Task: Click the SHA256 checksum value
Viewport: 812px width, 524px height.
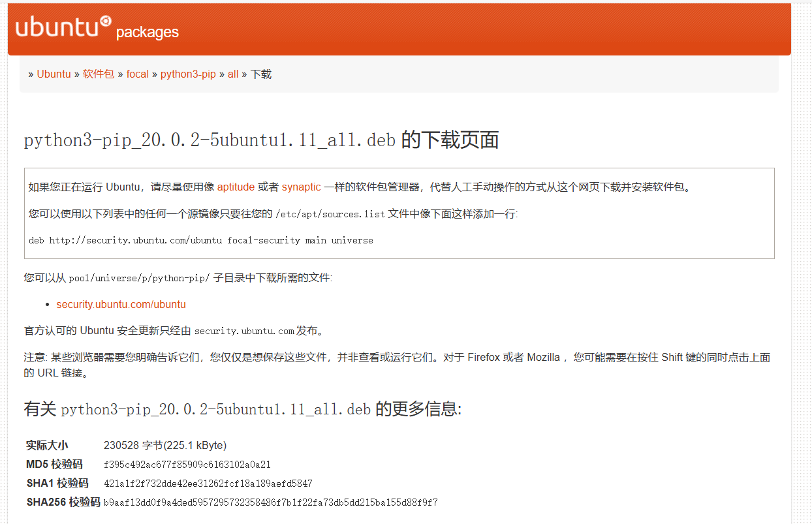Action: 270,503
